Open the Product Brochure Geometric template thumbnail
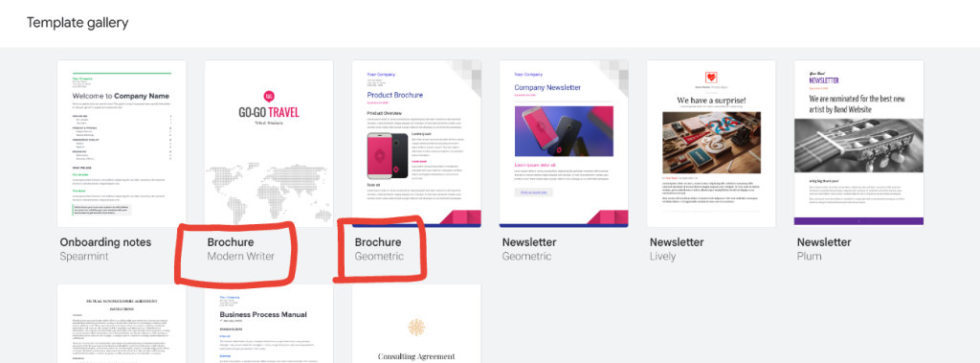Viewport: 980px width, 363px height. pyautogui.click(x=417, y=144)
